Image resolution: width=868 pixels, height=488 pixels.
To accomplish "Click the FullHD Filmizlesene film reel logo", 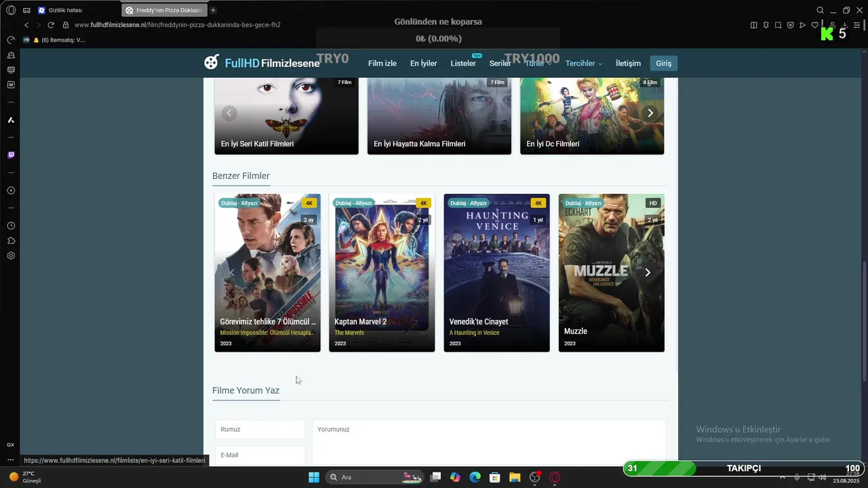I will 212,62.
